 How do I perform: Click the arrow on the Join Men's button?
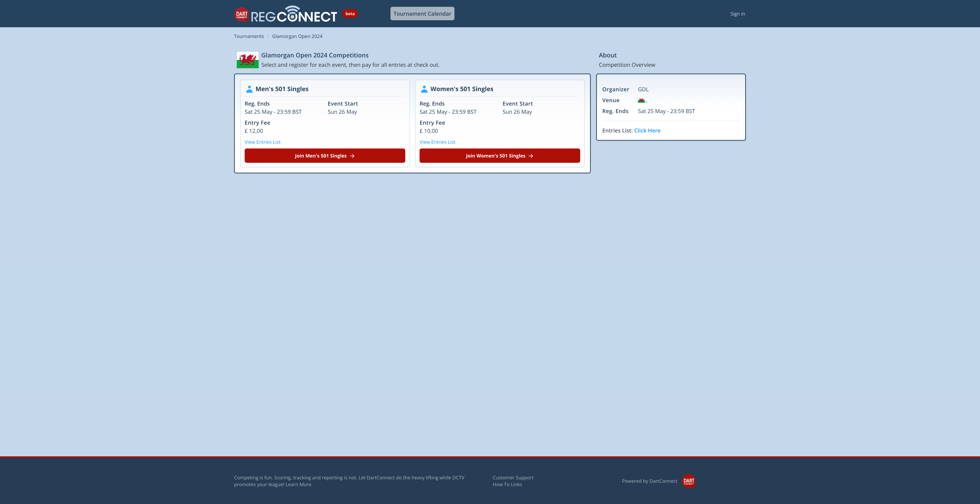point(352,156)
